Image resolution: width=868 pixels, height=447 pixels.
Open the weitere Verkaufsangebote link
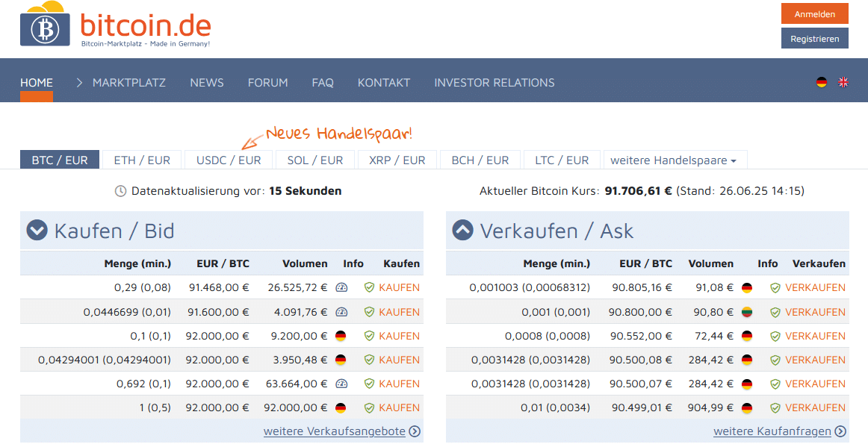click(335, 431)
